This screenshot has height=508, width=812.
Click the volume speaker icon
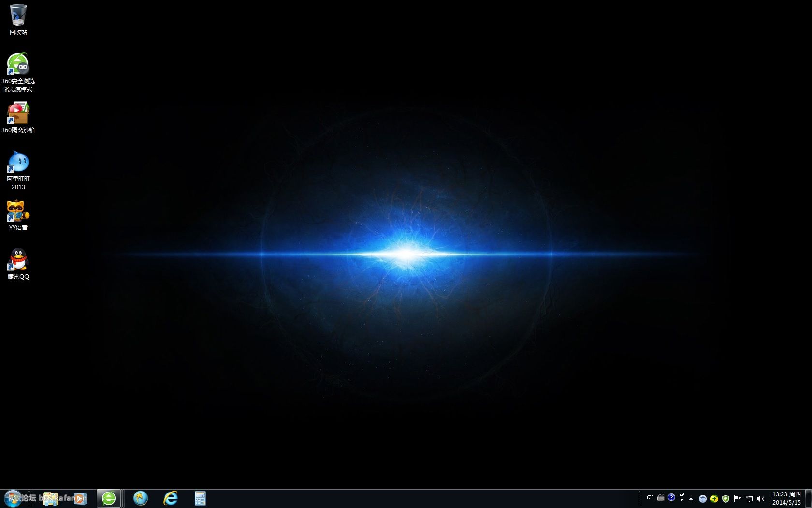point(761,499)
